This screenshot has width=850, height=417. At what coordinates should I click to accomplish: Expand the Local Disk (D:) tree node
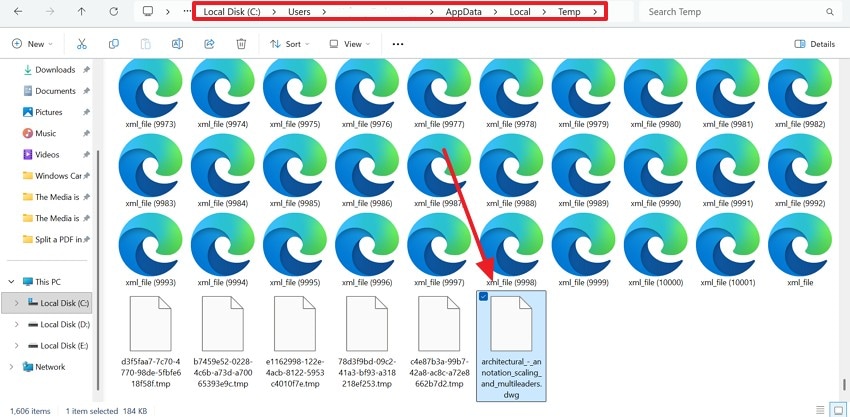(x=16, y=324)
